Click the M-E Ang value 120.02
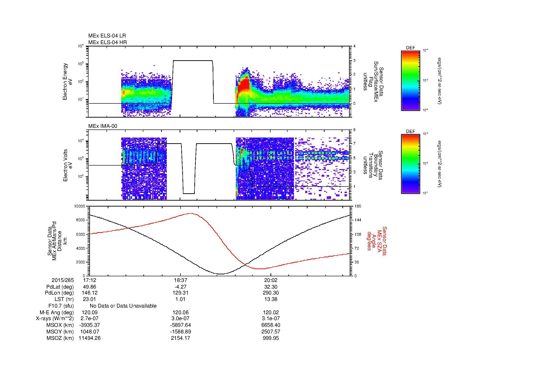This screenshot has height=392, width=555. (x=271, y=313)
